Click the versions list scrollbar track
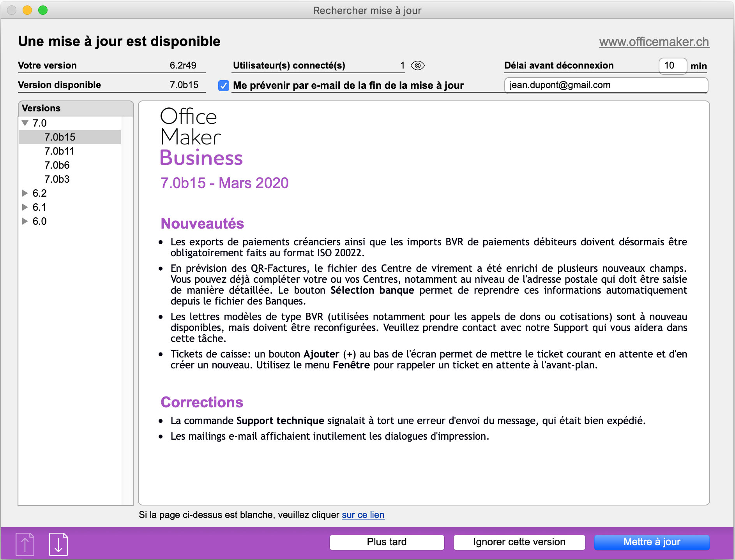 pos(127,310)
